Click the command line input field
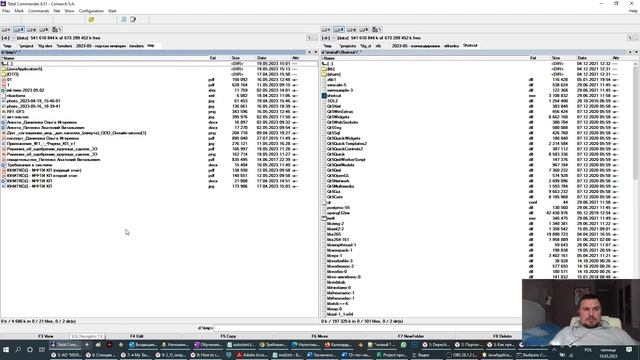The image size is (640, 360). tap(367, 328)
